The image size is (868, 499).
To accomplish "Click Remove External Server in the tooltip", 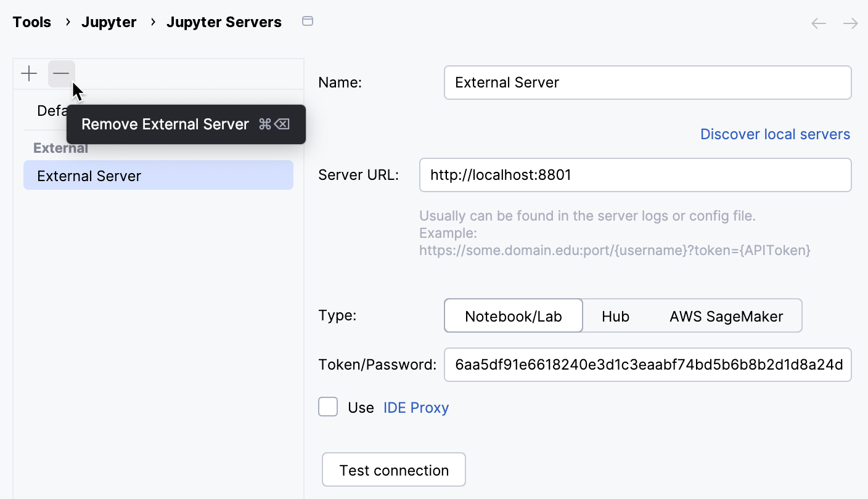I will coord(165,124).
